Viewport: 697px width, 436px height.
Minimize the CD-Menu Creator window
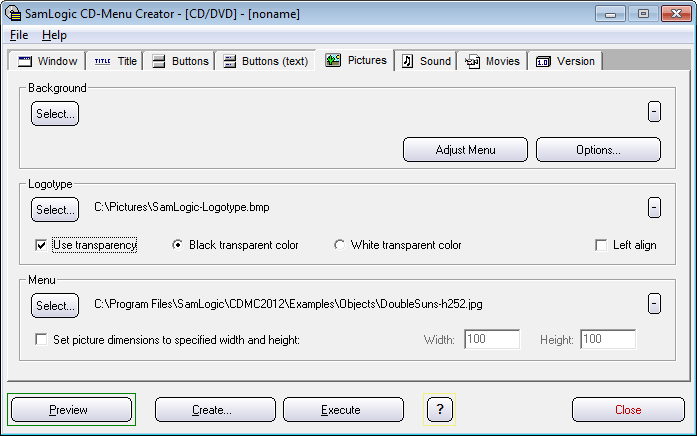click(x=610, y=14)
